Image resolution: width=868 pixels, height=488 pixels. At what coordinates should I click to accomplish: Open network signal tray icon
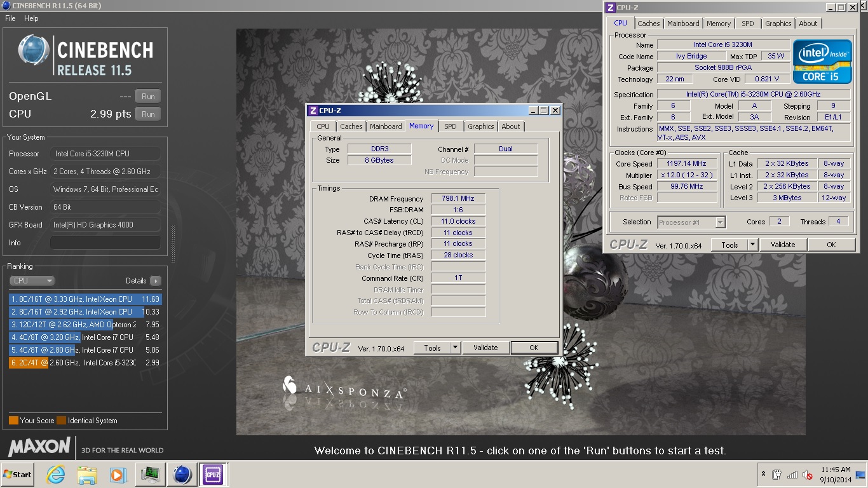click(792, 475)
